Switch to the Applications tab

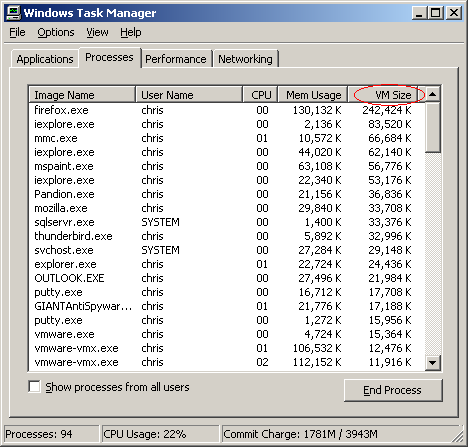(45, 59)
